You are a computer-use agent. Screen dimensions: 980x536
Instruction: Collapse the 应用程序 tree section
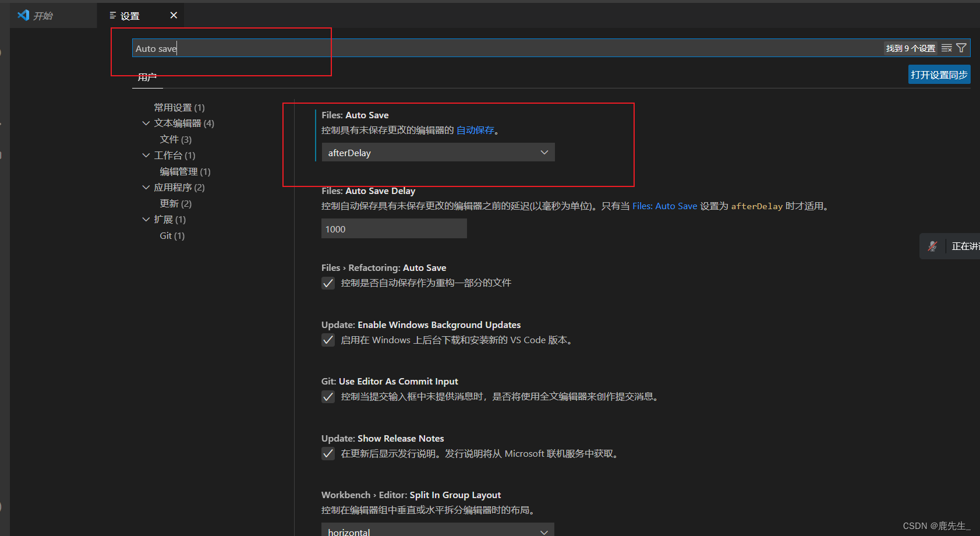tap(146, 188)
